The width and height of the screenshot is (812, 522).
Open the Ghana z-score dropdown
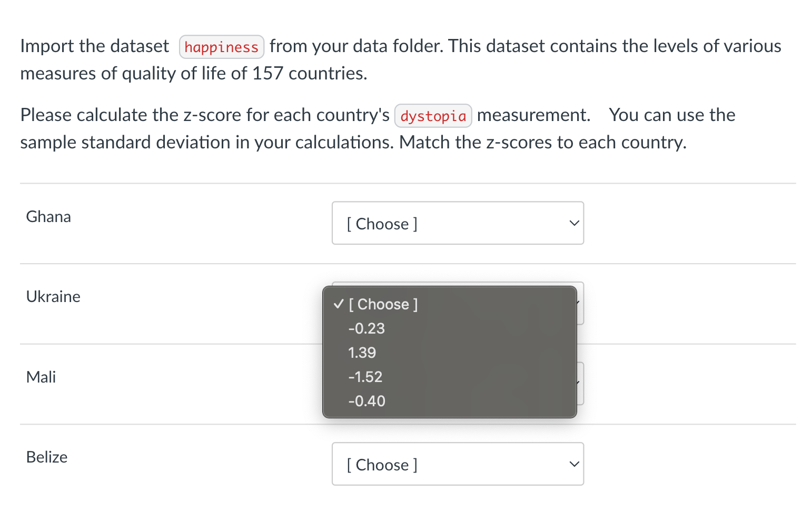[x=457, y=223]
